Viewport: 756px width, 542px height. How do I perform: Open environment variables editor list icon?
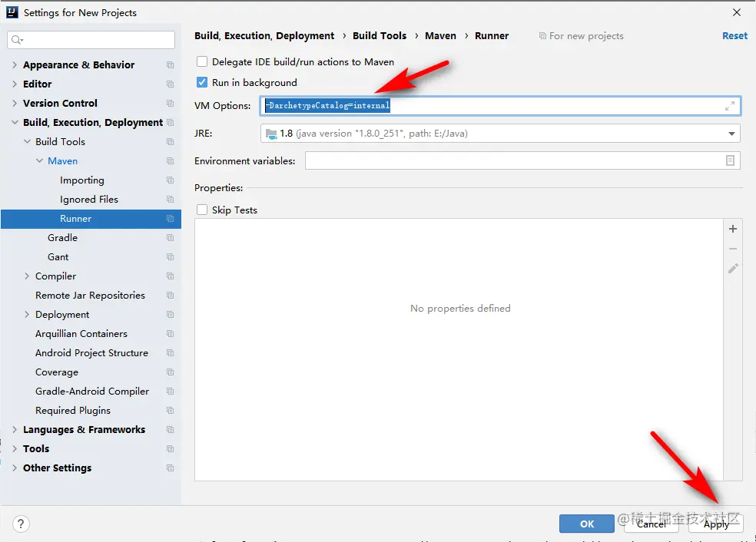[730, 160]
